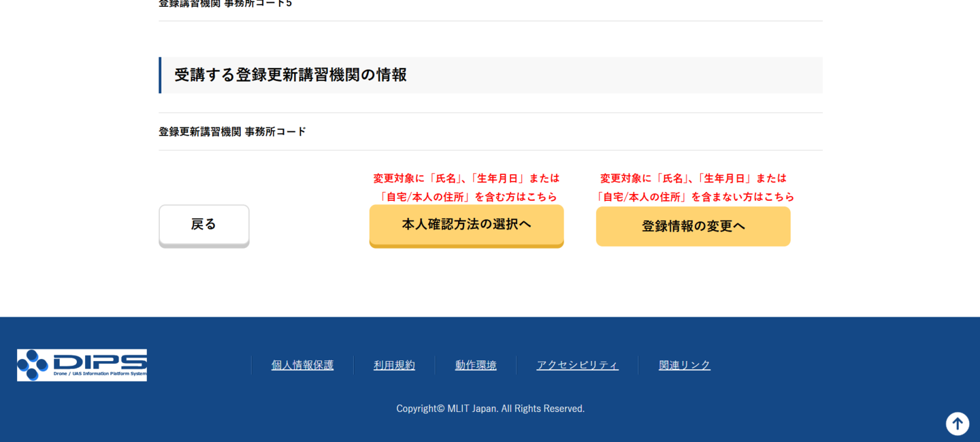Go to 動作環境 page link
Screen dimensions: 980x442
coord(476,365)
